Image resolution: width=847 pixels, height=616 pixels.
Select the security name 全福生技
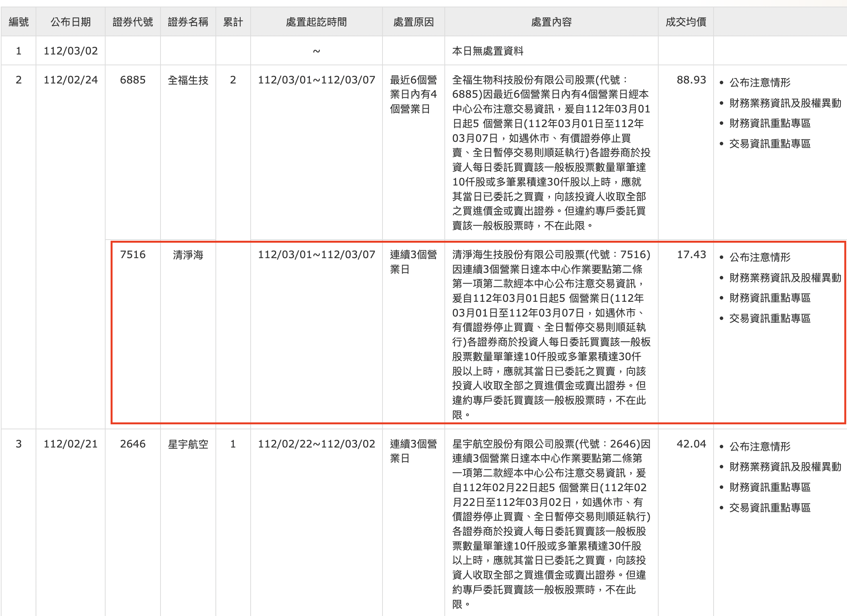pos(188,80)
